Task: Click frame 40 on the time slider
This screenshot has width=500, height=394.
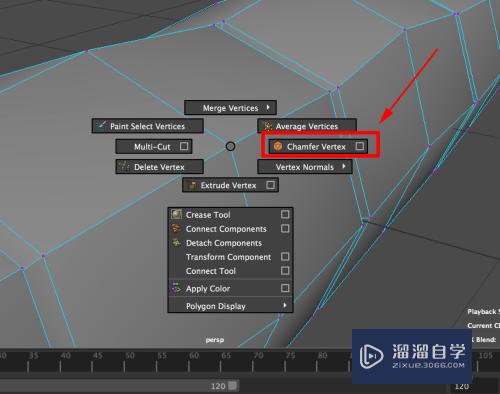Action: (x=65, y=356)
